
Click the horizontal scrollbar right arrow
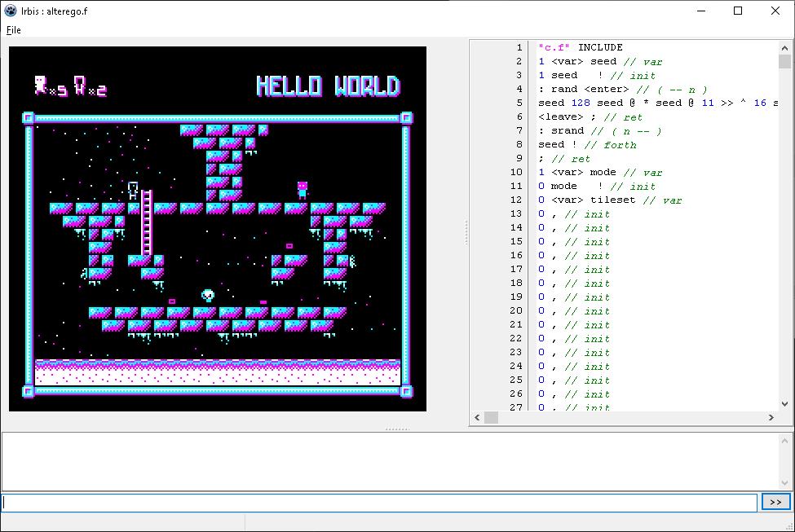tap(771, 418)
